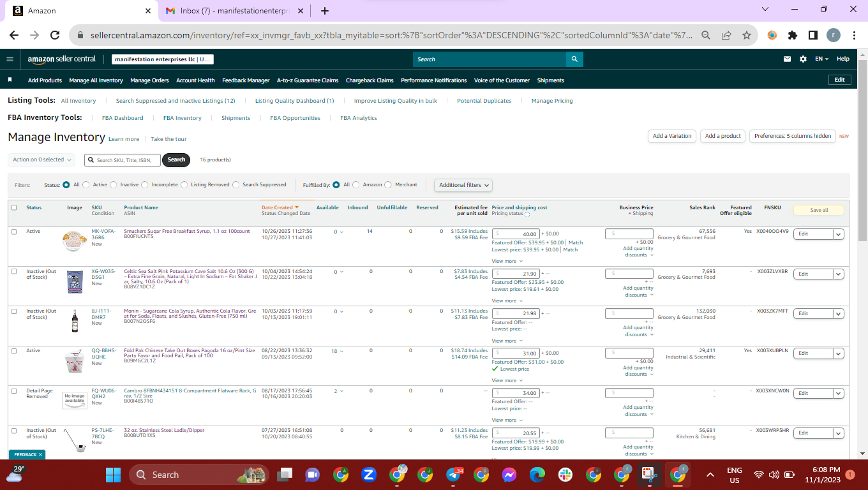Launch Microsoft Edge from the taskbar
The height and width of the screenshot is (490, 868).
click(537, 475)
